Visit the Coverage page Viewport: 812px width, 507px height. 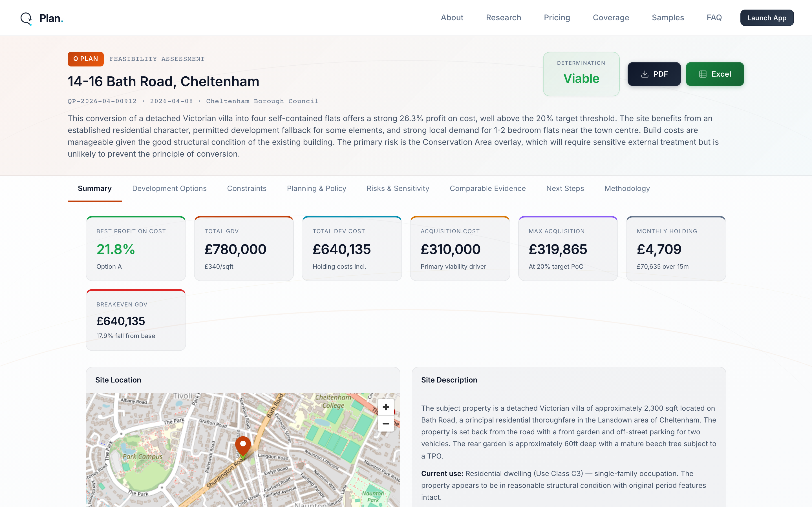point(611,18)
